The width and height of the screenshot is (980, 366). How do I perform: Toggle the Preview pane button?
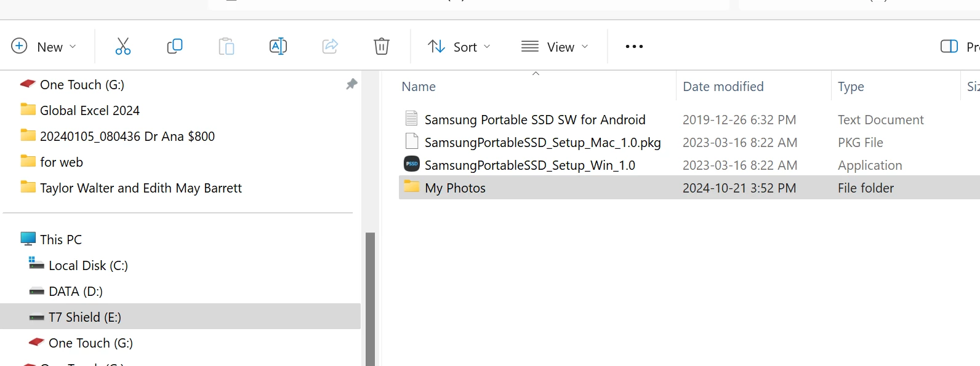(959, 47)
